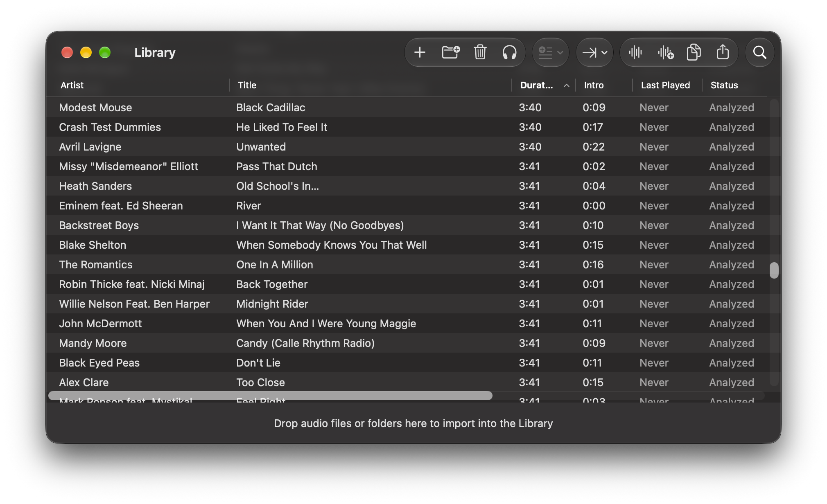Click the share export icon
The image size is (827, 504).
[x=723, y=52]
